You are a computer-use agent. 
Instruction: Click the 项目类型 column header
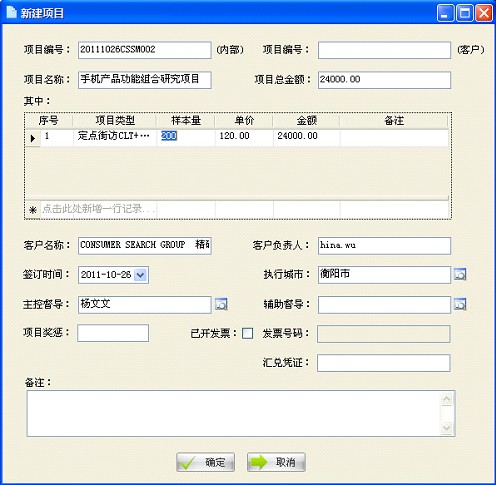point(115,120)
